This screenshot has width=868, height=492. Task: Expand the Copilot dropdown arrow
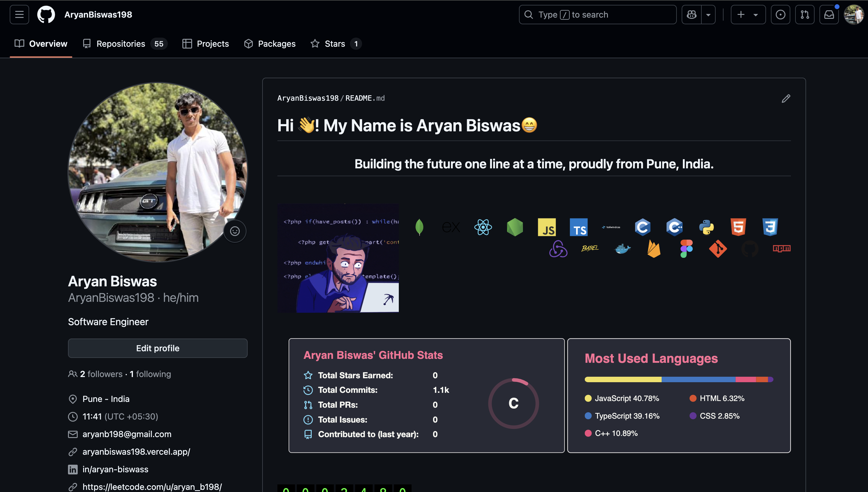pyautogui.click(x=708, y=15)
